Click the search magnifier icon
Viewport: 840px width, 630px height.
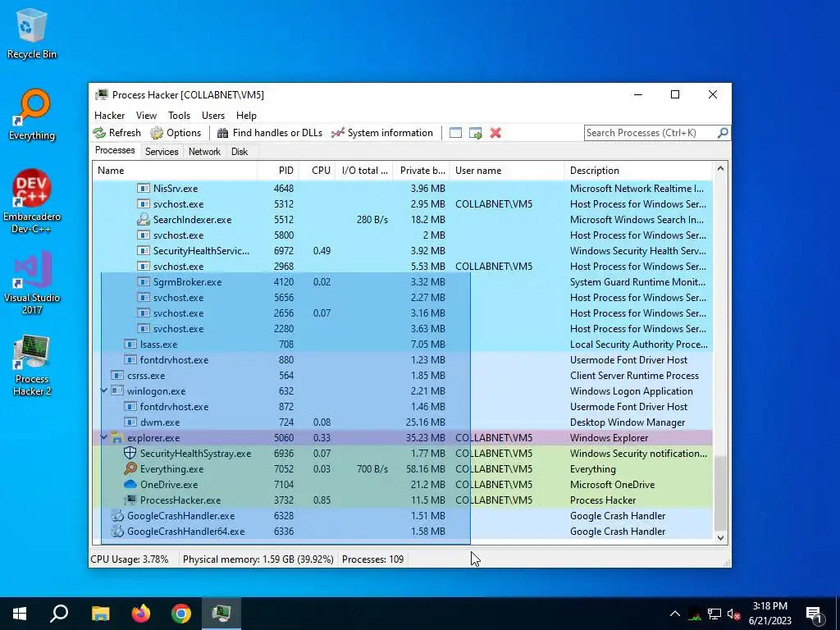pos(723,132)
